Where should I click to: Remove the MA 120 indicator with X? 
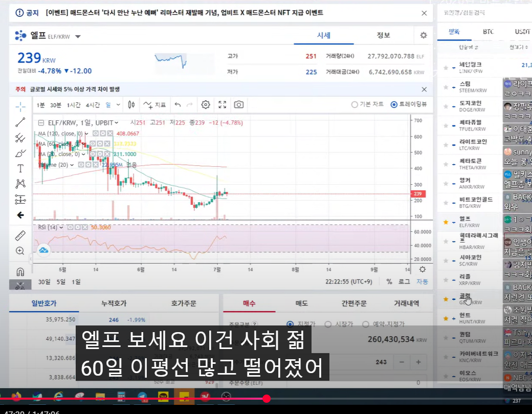click(110, 134)
